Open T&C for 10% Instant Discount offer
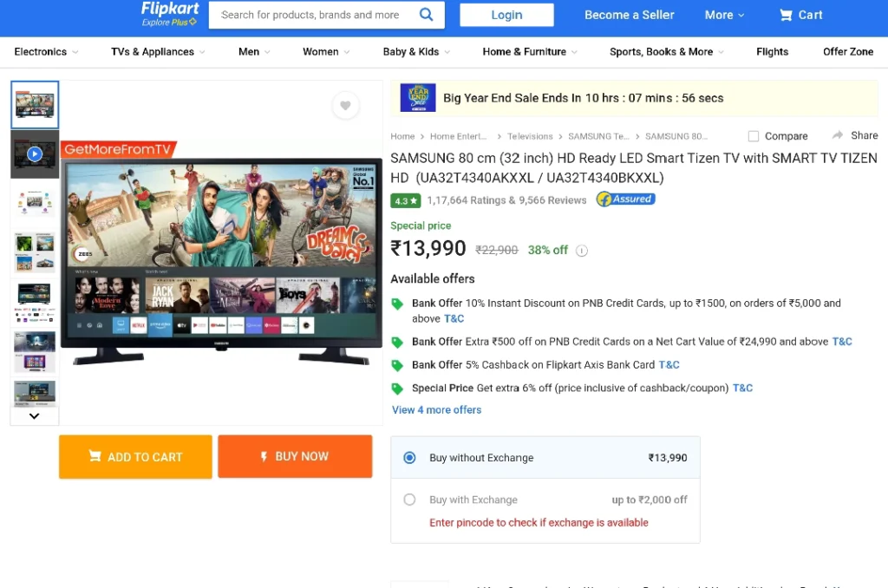 [454, 319]
